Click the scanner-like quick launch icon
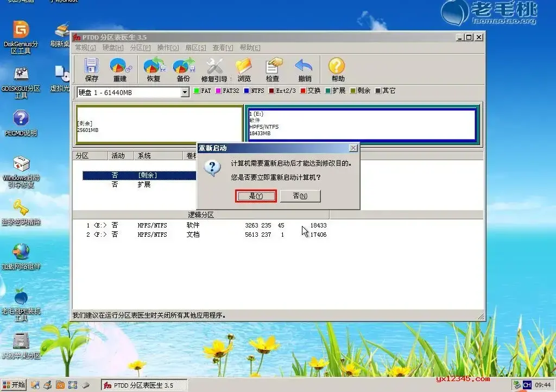This screenshot has width=556, height=392. [48, 385]
